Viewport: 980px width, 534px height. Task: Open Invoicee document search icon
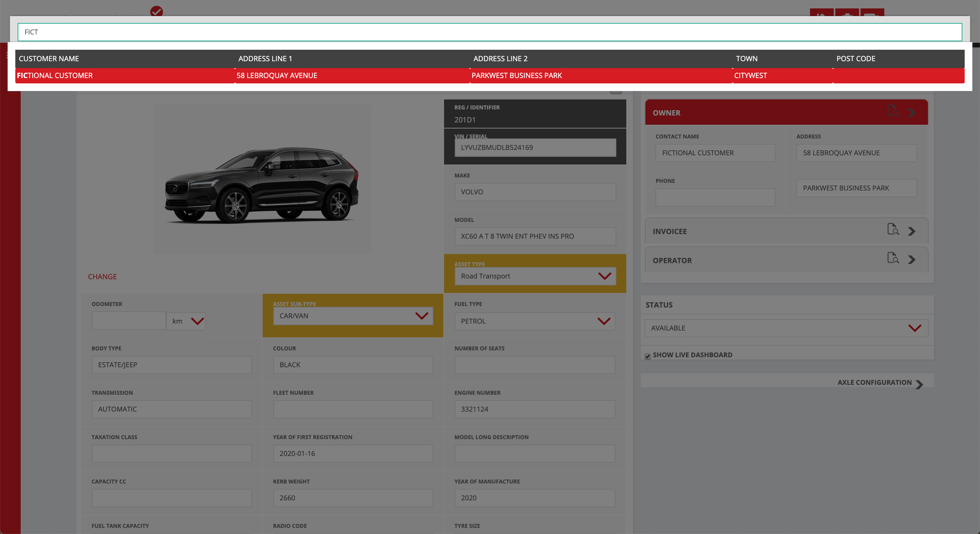[x=893, y=229]
